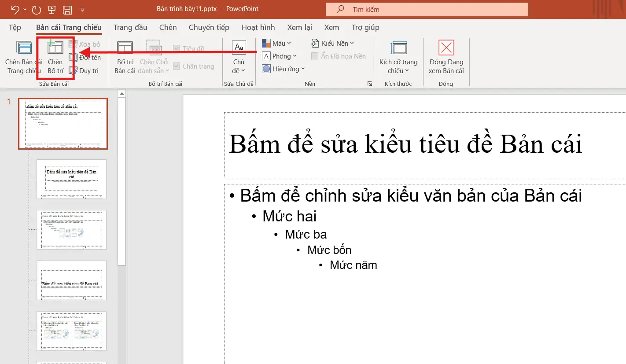Expand the Kiểu Nền dropdown

click(333, 43)
